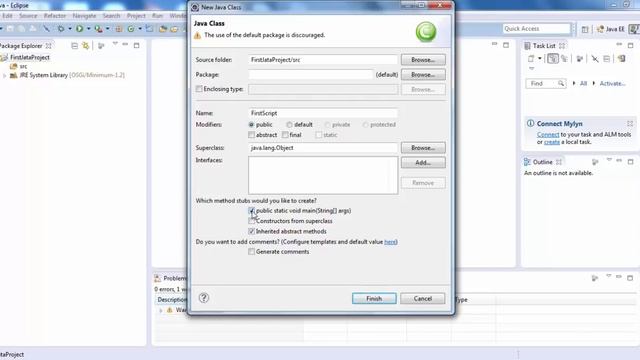
Task: Open the Source menu
Action: point(28,16)
